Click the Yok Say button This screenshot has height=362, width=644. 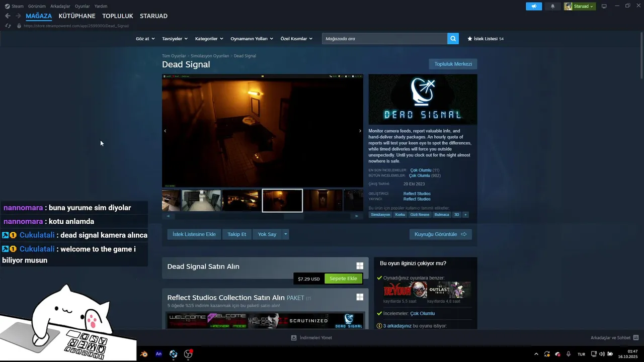click(x=267, y=234)
